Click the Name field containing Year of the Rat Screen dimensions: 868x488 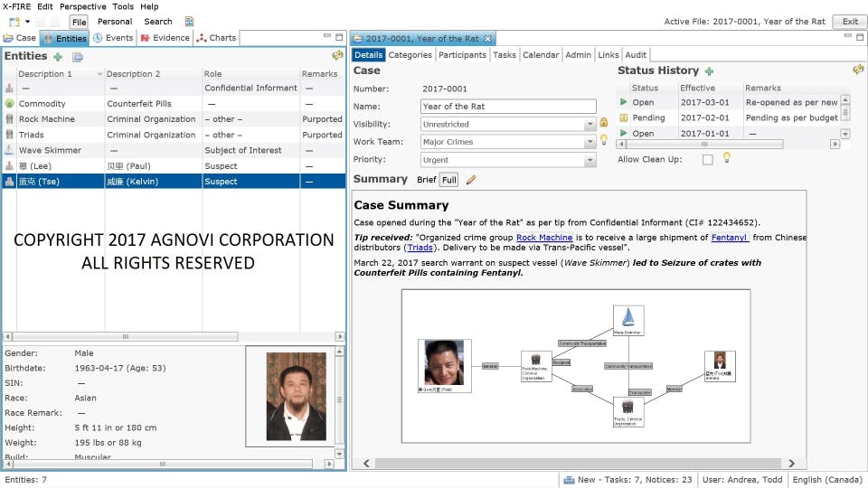[x=508, y=107]
